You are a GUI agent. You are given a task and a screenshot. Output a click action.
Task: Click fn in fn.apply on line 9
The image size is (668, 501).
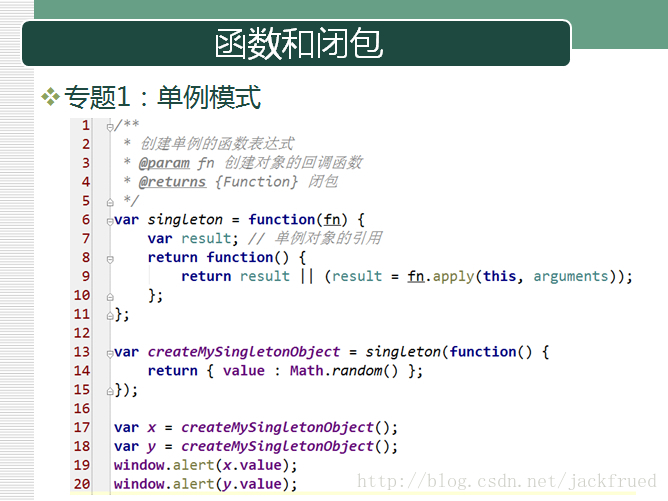[x=416, y=276]
